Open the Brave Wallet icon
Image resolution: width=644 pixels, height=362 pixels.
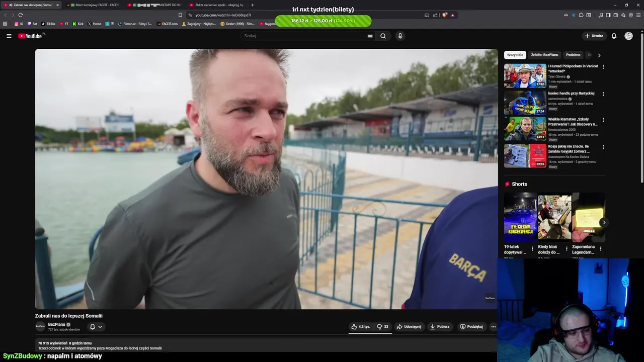coord(616,15)
